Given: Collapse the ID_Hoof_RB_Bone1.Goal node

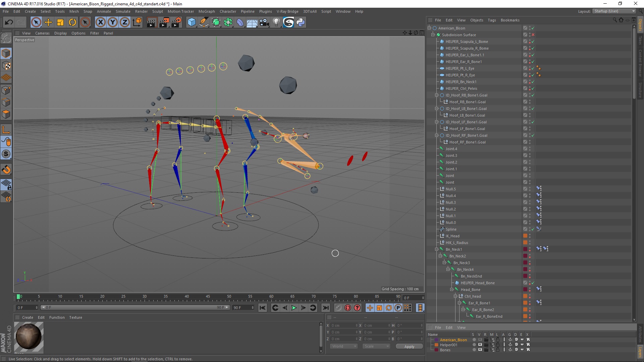Looking at the screenshot, I should pyautogui.click(x=436, y=95).
